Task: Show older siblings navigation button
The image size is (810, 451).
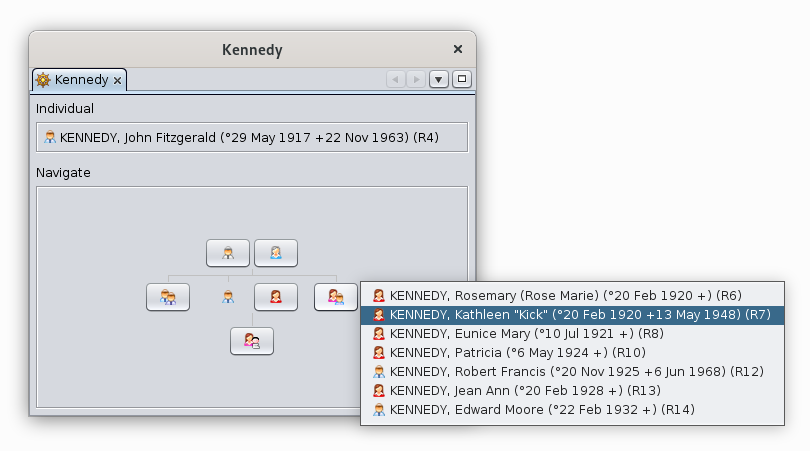Action: click(168, 297)
